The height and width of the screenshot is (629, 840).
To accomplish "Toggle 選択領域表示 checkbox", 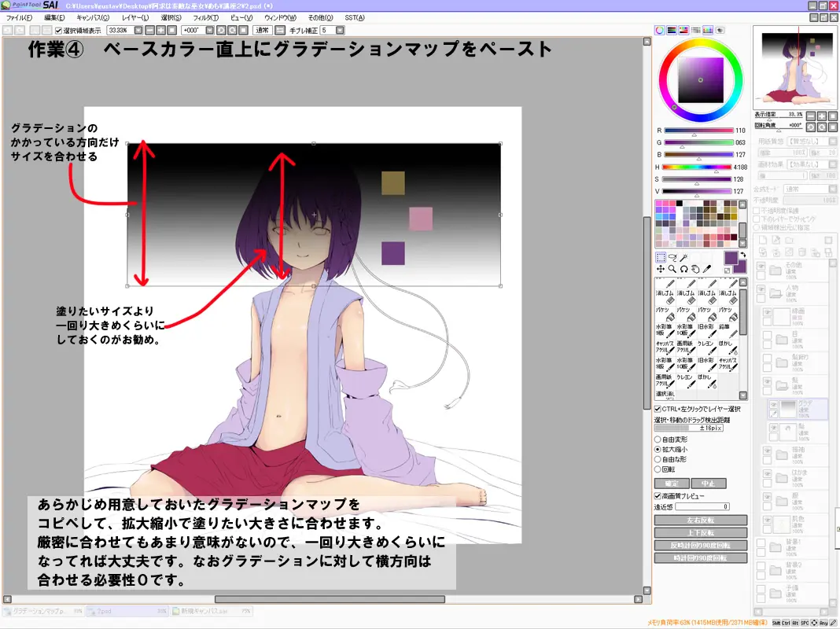I will tap(59, 31).
